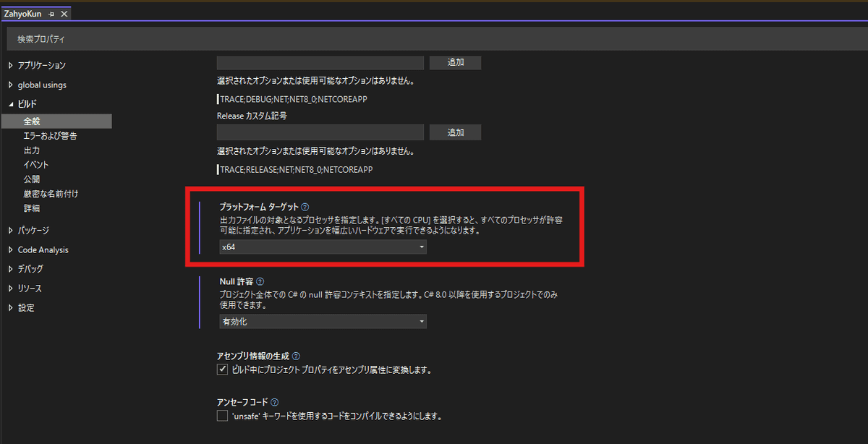Open the 詳細 build page

pyautogui.click(x=31, y=208)
